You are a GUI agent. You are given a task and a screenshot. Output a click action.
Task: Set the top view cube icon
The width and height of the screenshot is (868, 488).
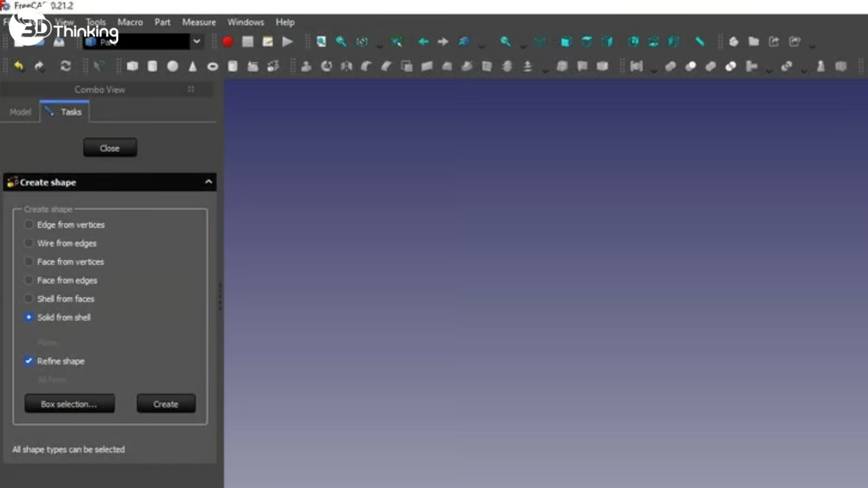[587, 42]
